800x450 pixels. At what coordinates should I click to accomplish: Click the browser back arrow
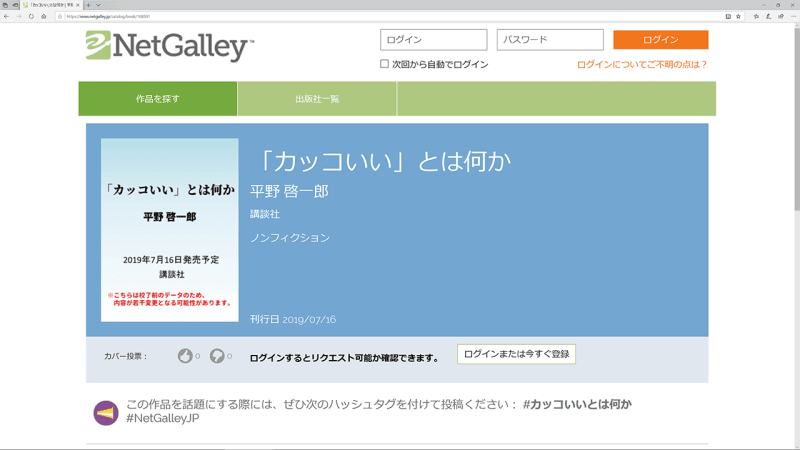point(7,16)
